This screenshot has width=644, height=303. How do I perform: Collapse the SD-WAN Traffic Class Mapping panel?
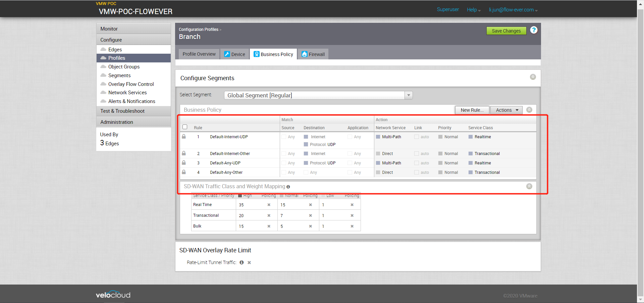[x=529, y=186]
